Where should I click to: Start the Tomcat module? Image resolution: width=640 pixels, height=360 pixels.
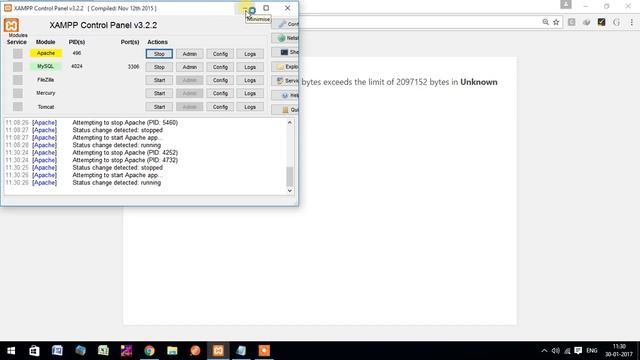coord(159,107)
